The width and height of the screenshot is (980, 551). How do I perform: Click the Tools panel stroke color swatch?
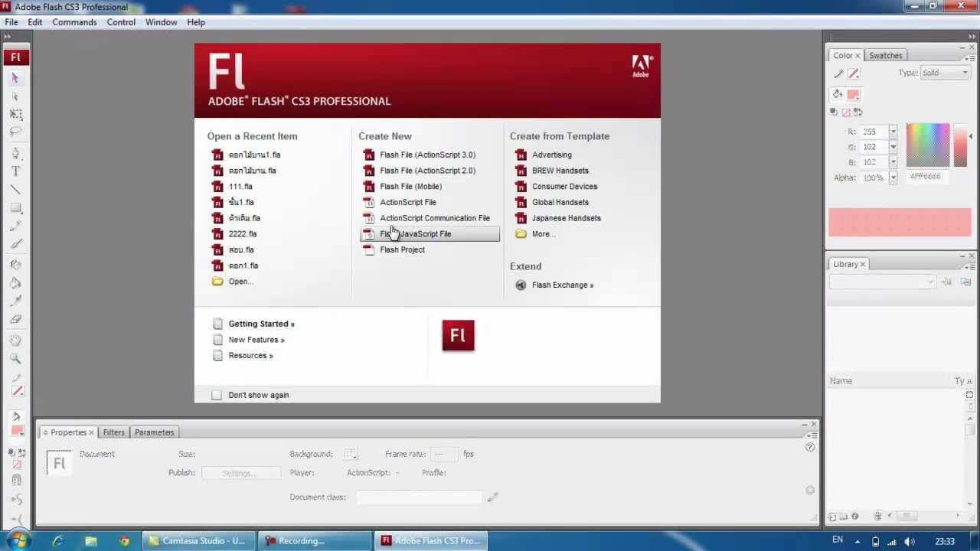tap(17, 391)
